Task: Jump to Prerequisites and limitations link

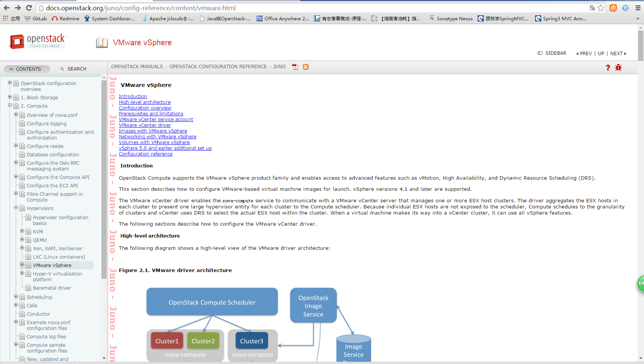Action: click(x=151, y=114)
